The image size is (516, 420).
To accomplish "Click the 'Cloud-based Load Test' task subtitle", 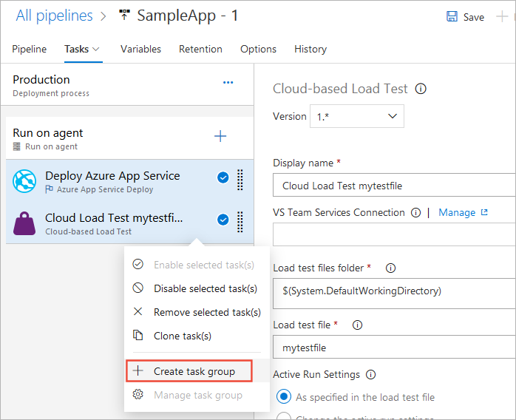I will [88, 231].
